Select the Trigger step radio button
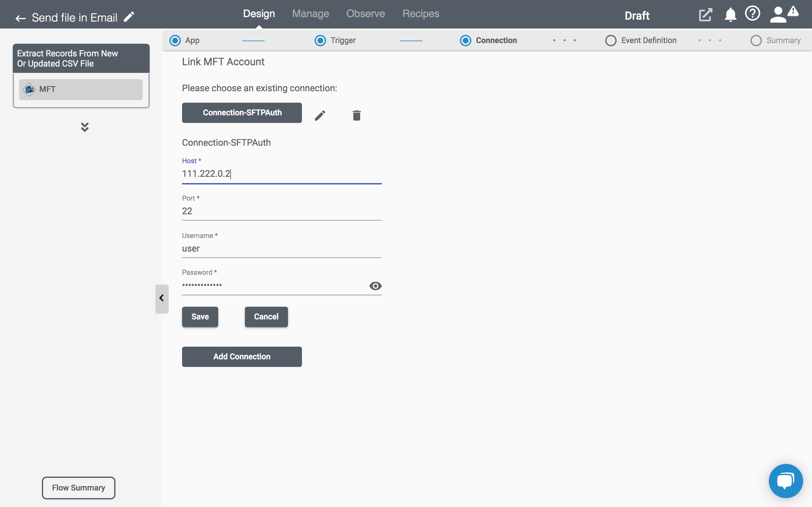This screenshot has width=812, height=507. 320,40
